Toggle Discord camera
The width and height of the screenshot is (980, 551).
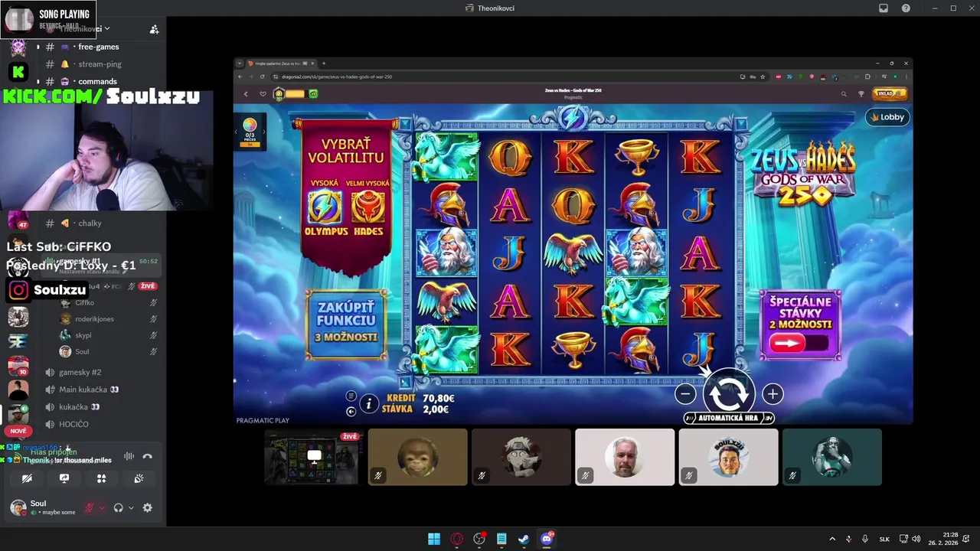pyautogui.click(x=27, y=478)
